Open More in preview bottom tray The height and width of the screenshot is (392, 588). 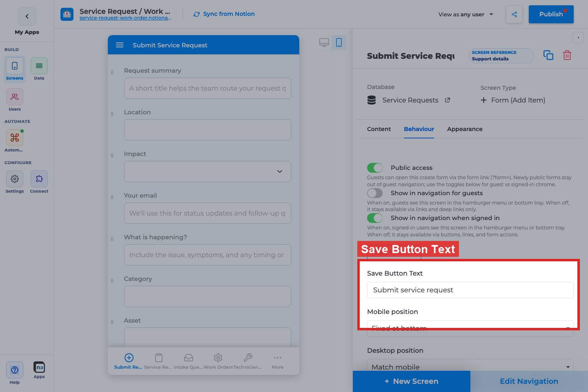pos(278,361)
